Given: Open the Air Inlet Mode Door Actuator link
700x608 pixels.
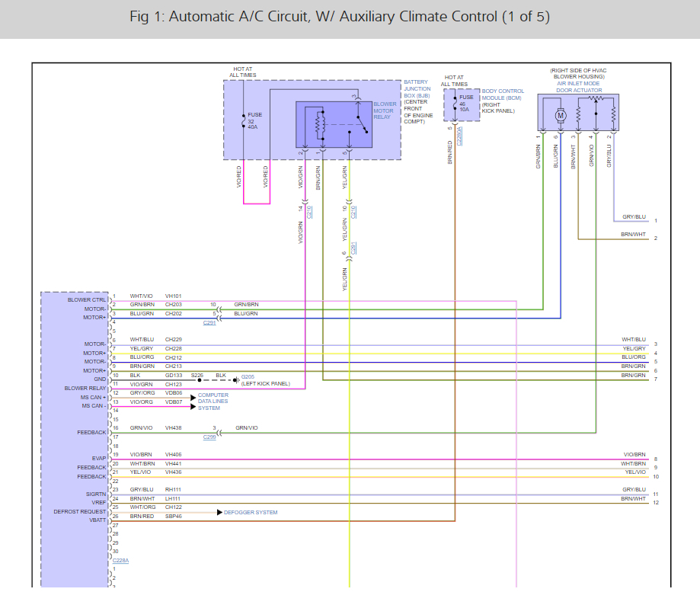Looking at the screenshot, I should (x=579, y=87).
